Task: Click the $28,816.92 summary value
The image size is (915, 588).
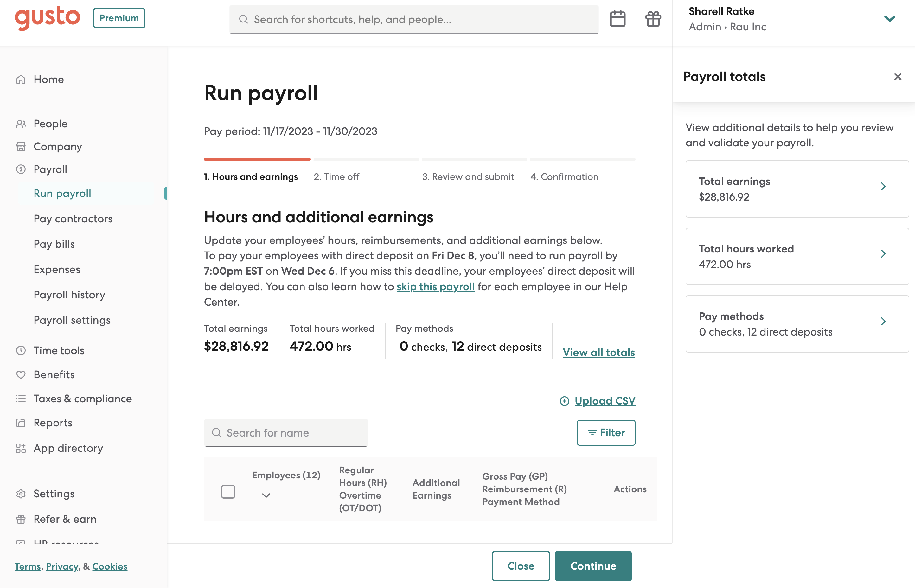Action: pos(236,346)
